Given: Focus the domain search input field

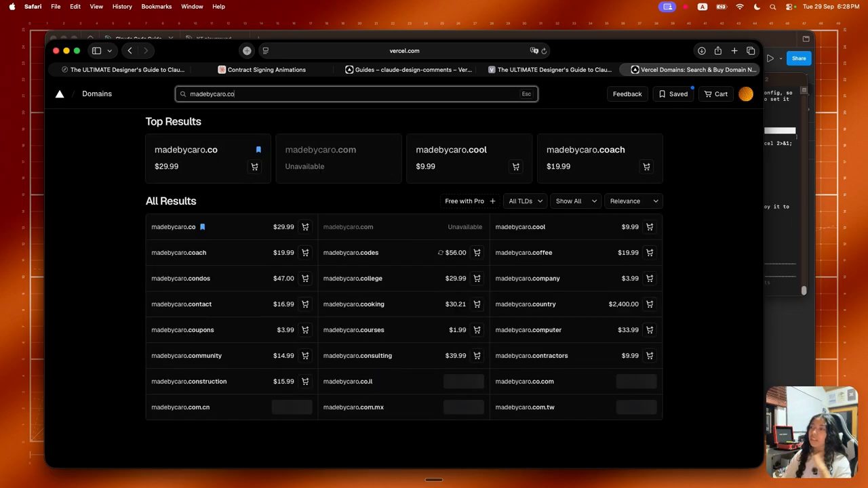Looking at the screenshot, I should (357, 94).
